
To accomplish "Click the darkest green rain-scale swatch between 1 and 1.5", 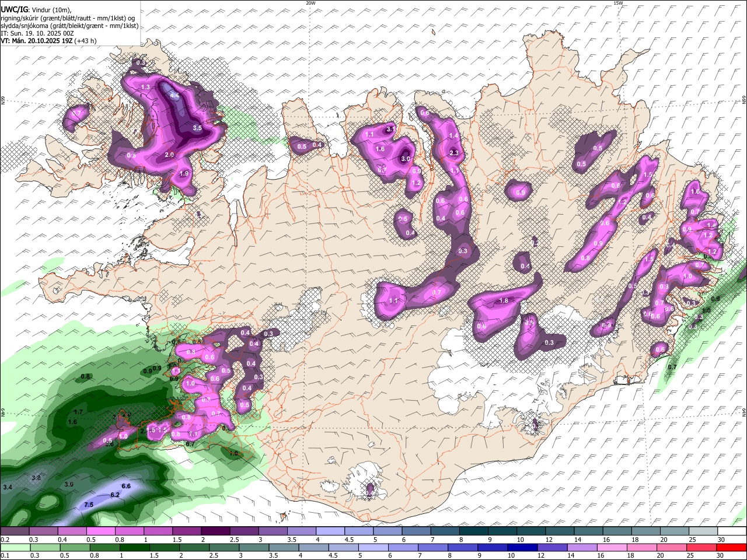I will [135, 547].
